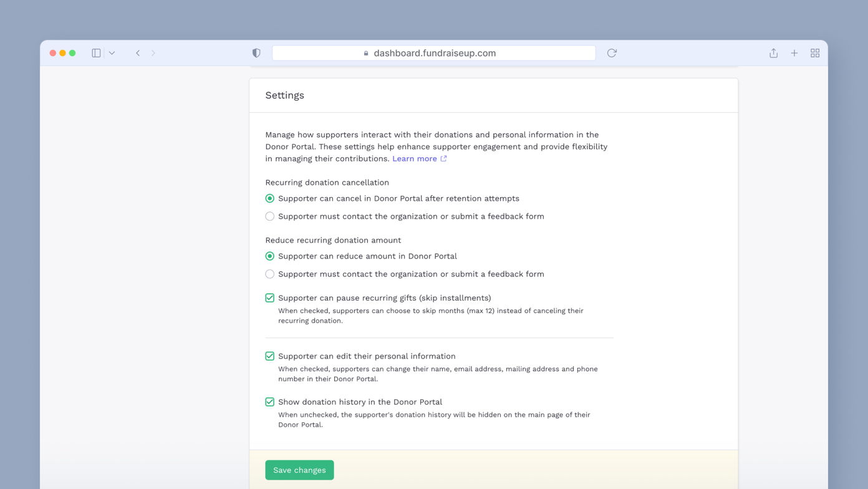Reload the dashboard page

[611, 53]
